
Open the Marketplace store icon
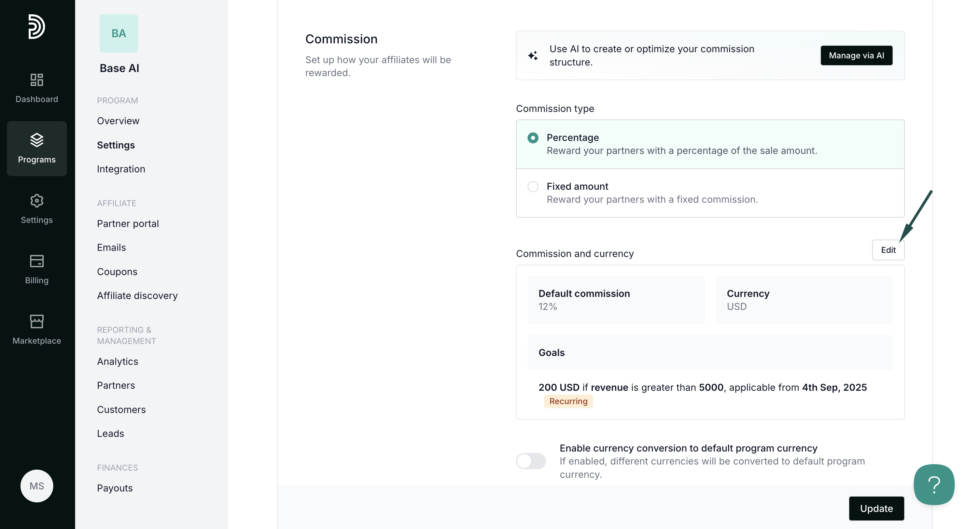pos(37,322)
